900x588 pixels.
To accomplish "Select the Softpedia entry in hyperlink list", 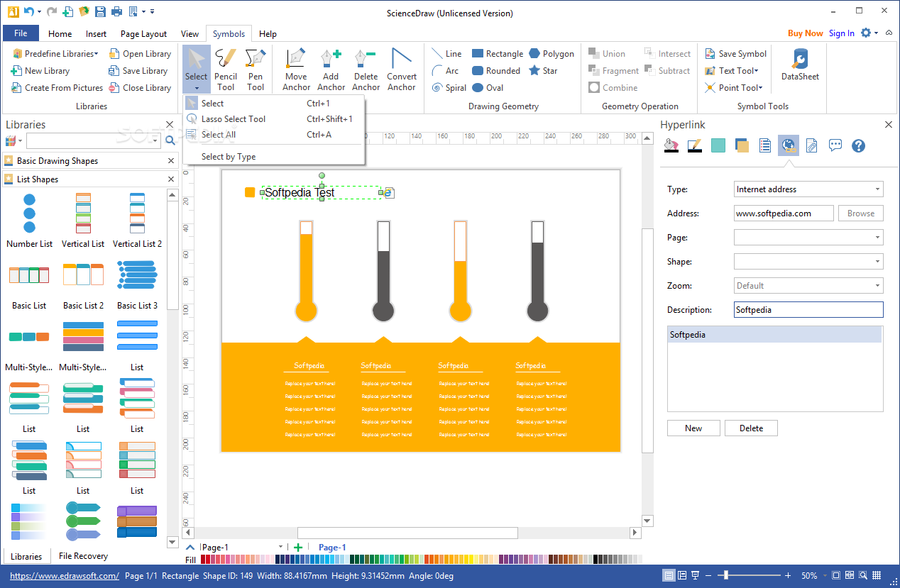I will coord(774,335).
